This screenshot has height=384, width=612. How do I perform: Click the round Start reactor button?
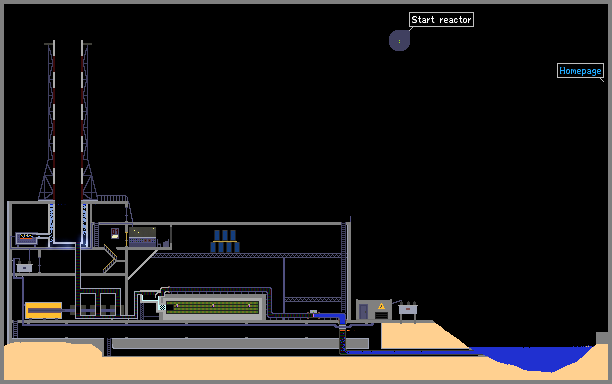(x=399, y=41)
